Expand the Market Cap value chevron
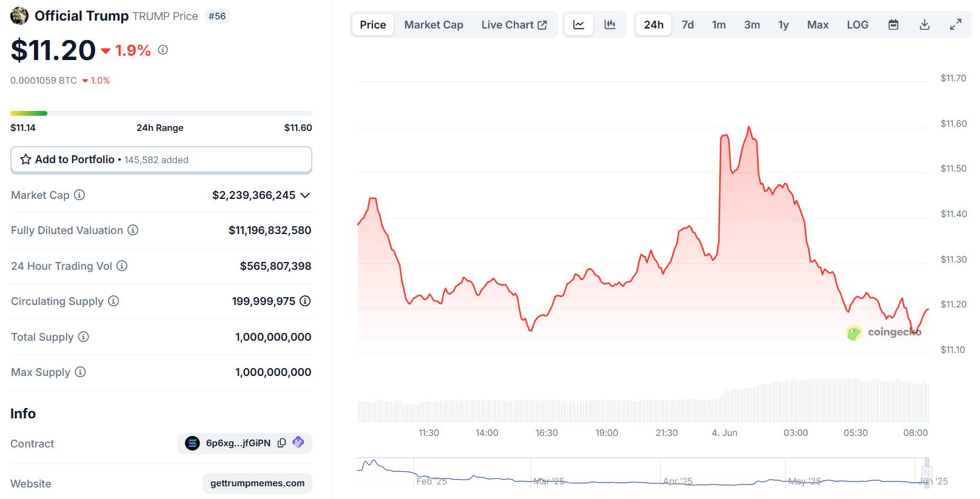Image resolution: width=980 pixels, height=499 pixels. (x=305, y=195)
